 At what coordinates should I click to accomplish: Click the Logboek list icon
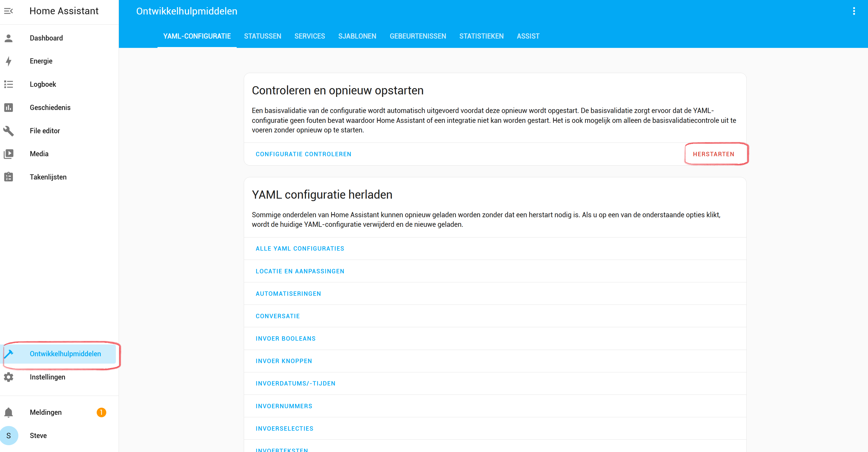(x=8, y=84)
